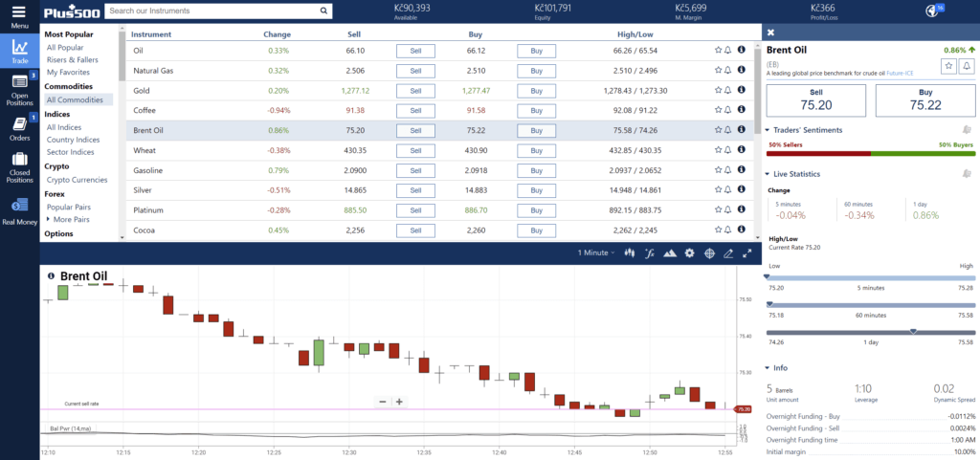Open Crypto Currencies category
The height and width of the screenshot is (460, 980).
(x=77, y=180)
